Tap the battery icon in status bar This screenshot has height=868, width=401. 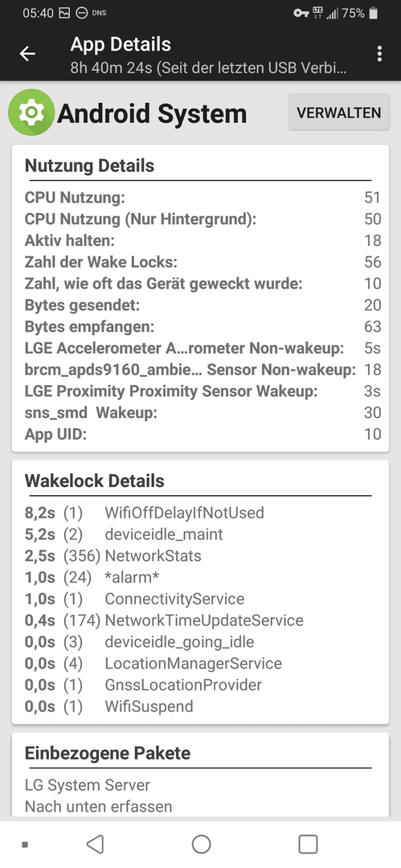point(374,13)
